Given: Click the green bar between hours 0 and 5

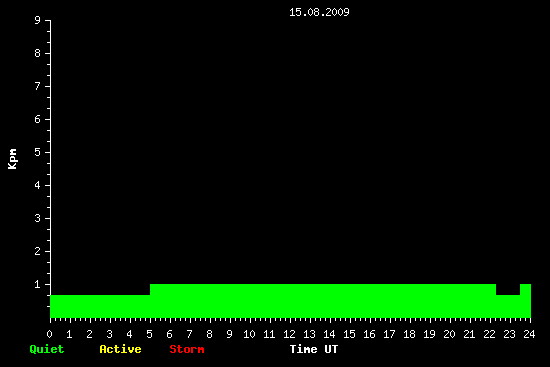Looking at the screenshot, I should point(100,306).
